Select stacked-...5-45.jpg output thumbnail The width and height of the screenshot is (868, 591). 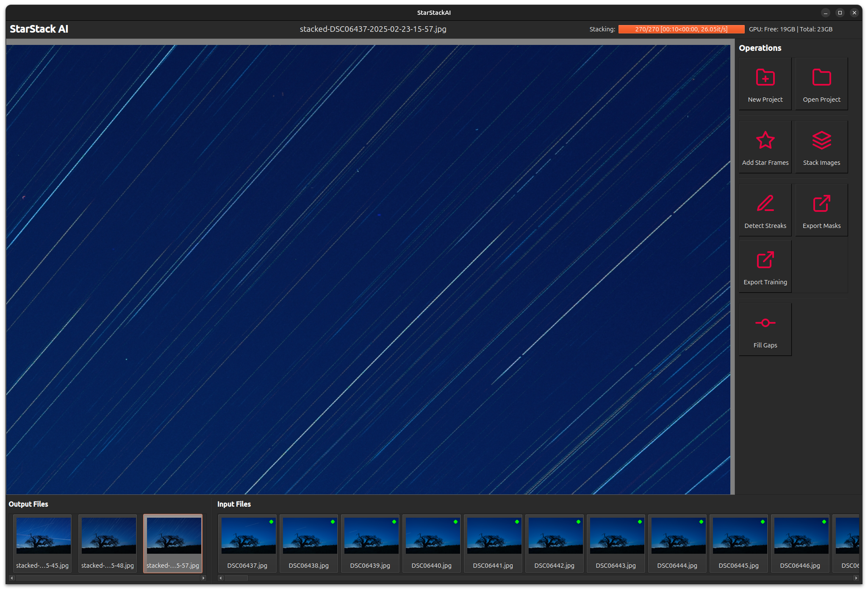(x=43, y=536)
